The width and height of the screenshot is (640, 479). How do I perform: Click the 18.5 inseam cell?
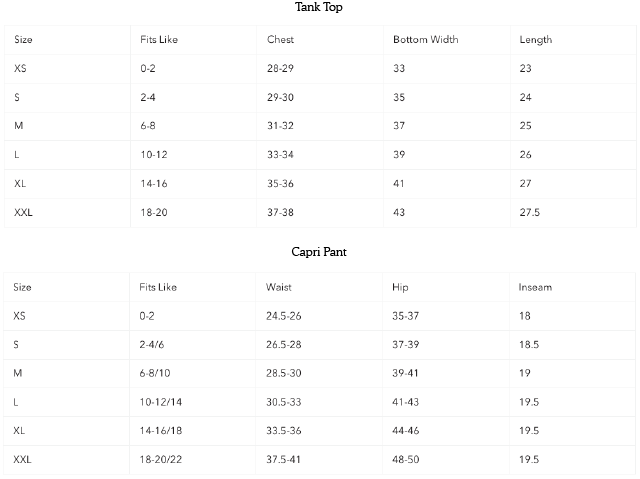coord(529,344)
